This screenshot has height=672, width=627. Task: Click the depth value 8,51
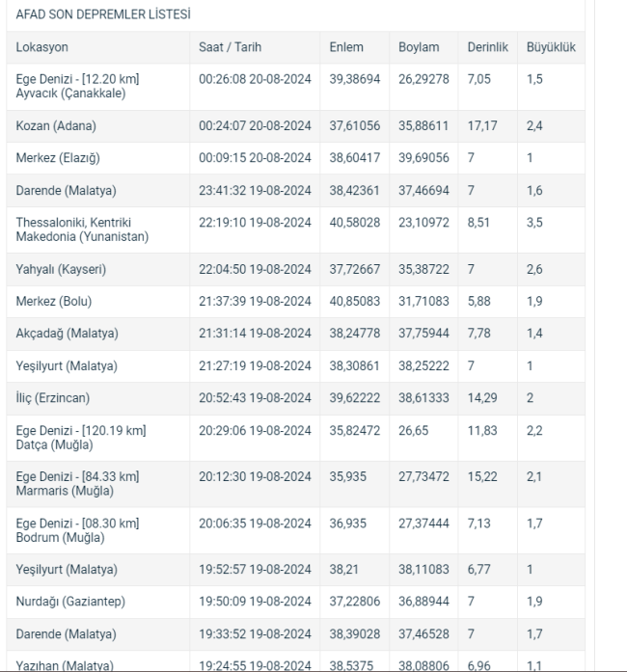[478, 223]
